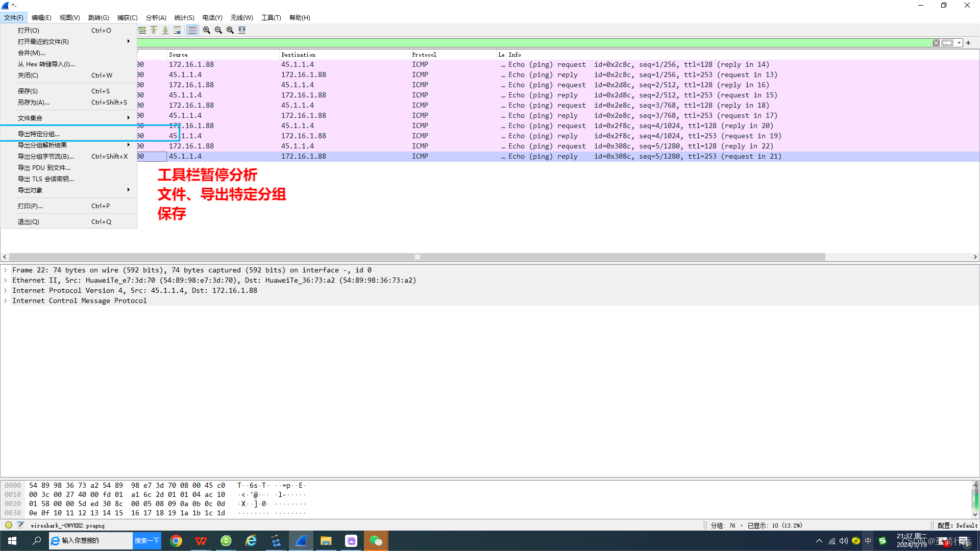Select Export PDUs to File entry

point(68,167)
